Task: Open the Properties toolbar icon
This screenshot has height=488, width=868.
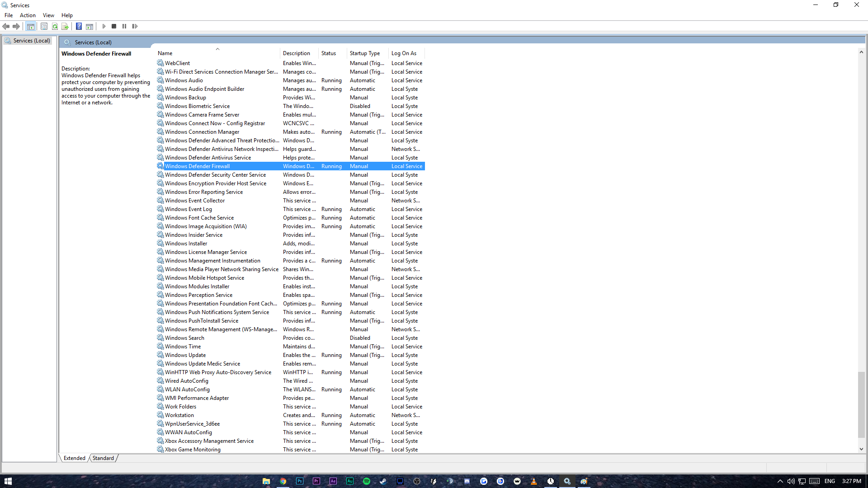Action: pyautogui.click(x=44, y=26)
